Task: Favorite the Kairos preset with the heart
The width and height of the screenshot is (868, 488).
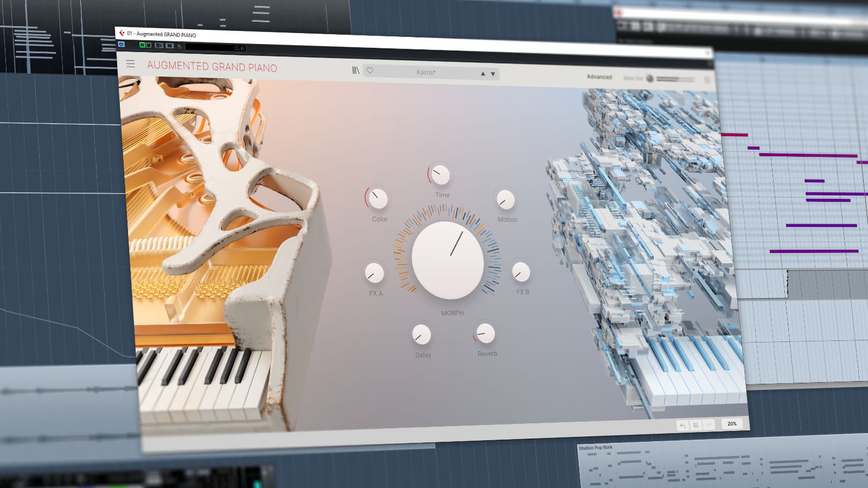Action: tap(370, 71)
